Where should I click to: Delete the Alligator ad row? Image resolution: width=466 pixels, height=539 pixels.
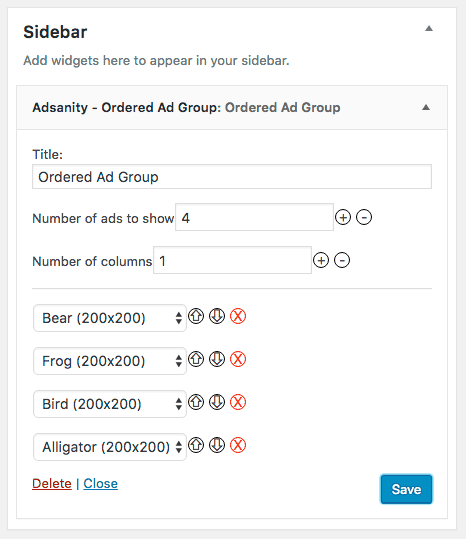coord(238,445)
